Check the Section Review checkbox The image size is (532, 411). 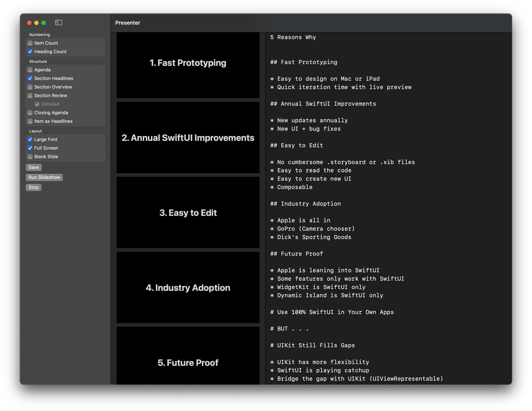point(30,95)
